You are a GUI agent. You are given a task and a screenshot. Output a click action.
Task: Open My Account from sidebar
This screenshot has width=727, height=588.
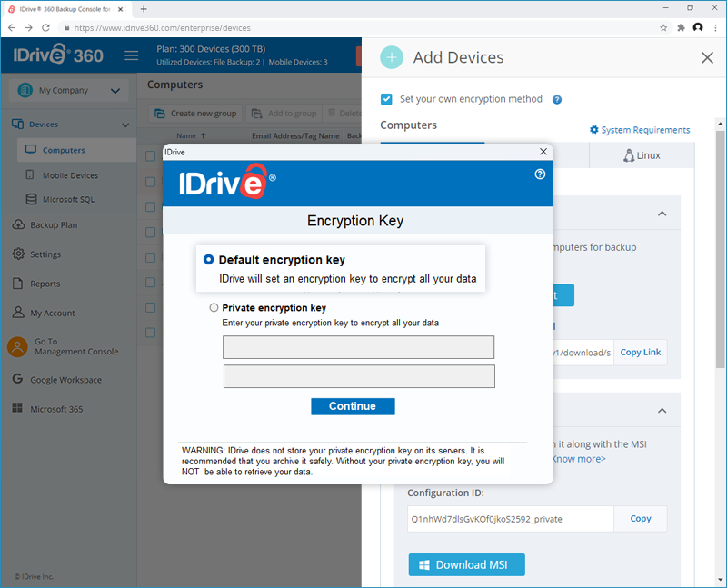(53, 313)
